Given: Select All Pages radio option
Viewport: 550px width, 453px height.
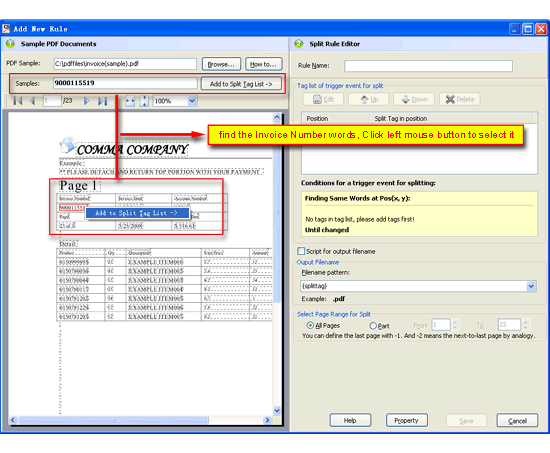Looking at the screenshot, I should pos(310,325).
